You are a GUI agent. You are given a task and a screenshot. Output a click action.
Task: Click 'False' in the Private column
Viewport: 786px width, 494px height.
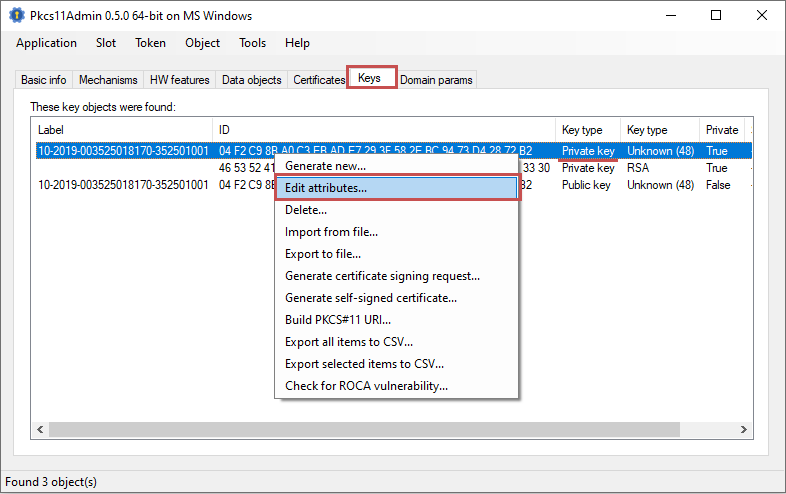pyautogui.click(x=718, y=185)
